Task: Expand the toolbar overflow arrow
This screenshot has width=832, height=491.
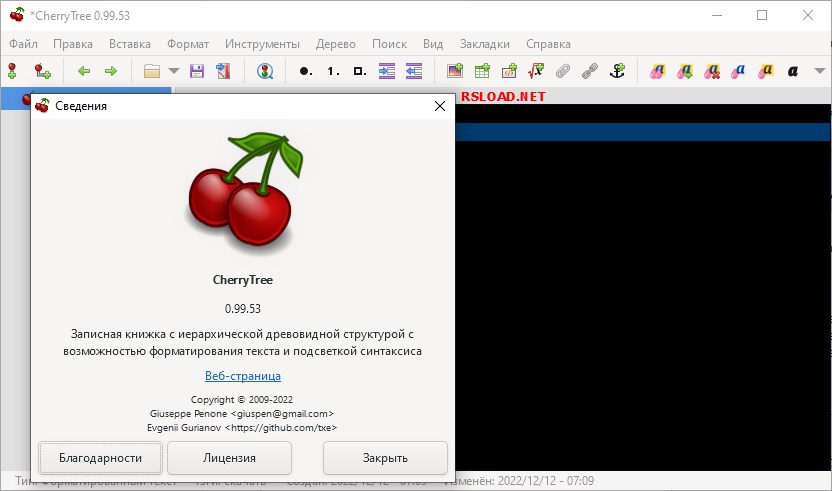Action: pyautogui.click(x=819, y=71)
